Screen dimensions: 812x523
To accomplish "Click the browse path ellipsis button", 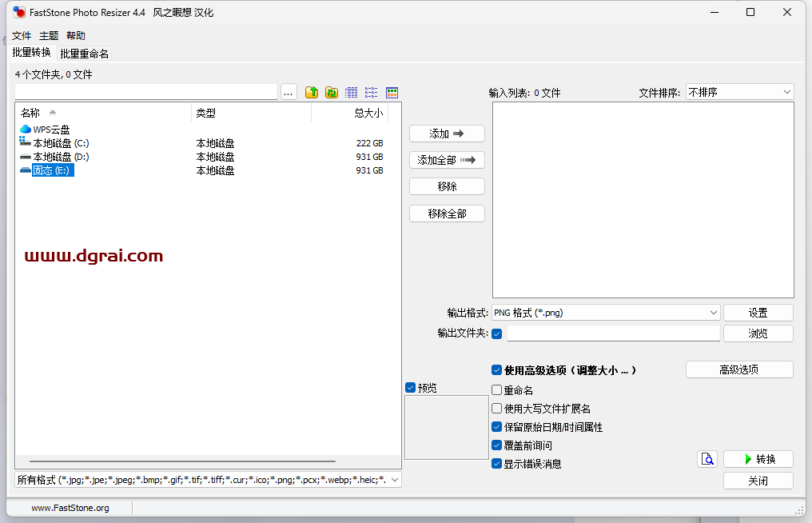I will click(289, 92).
